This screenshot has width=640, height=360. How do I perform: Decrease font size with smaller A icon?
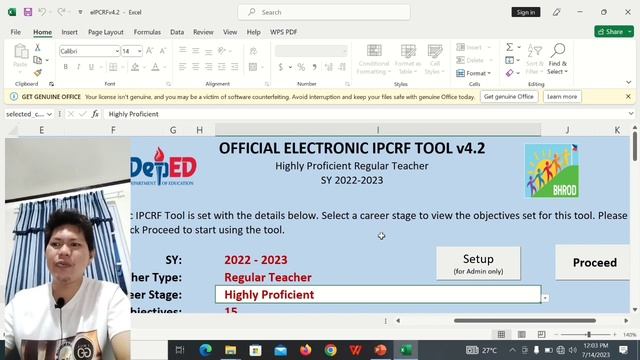pos(162,51)
